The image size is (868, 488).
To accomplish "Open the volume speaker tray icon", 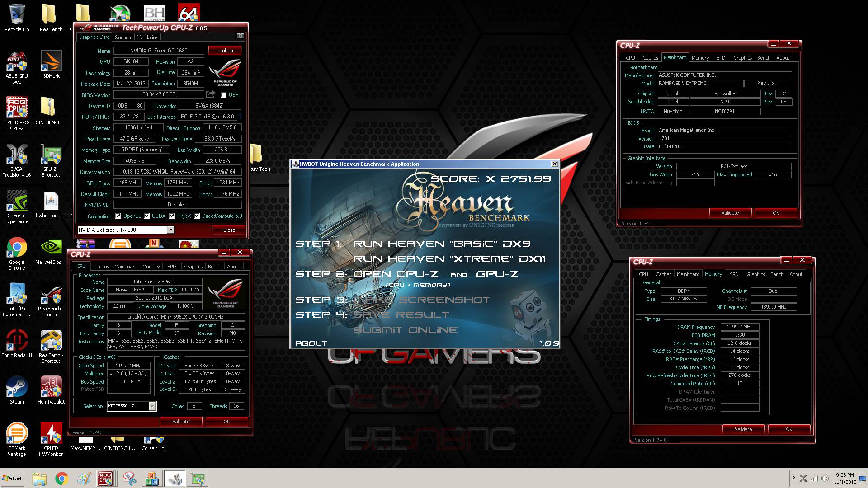I will (825, 479).
